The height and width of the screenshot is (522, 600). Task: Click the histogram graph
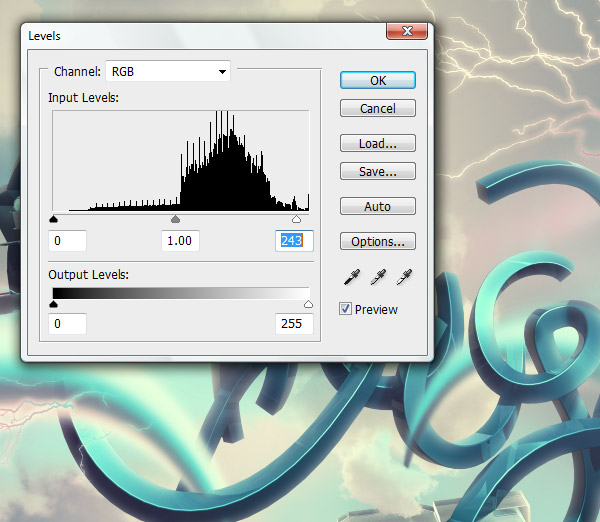tap(181, 161)
